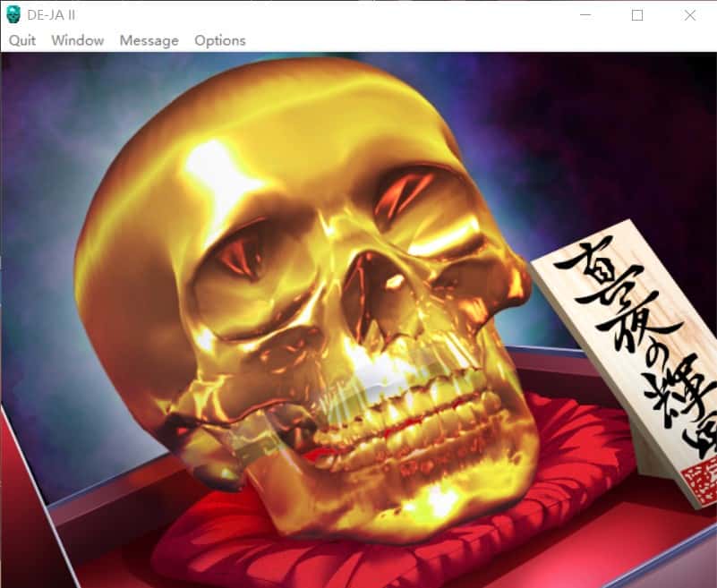Open the Options menu
Viewport: 717px width, 588px height.
pos(220,40)
